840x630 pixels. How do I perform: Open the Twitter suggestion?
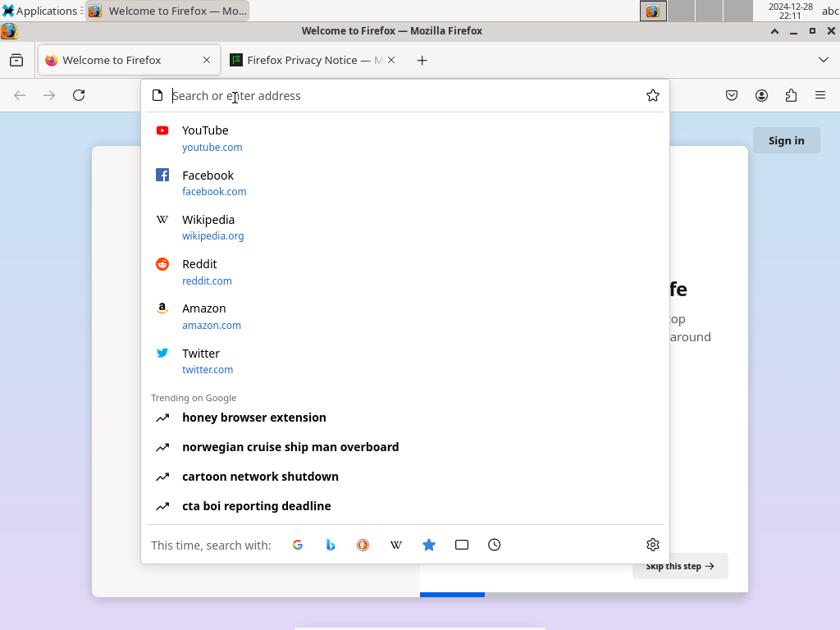[405, 361]
